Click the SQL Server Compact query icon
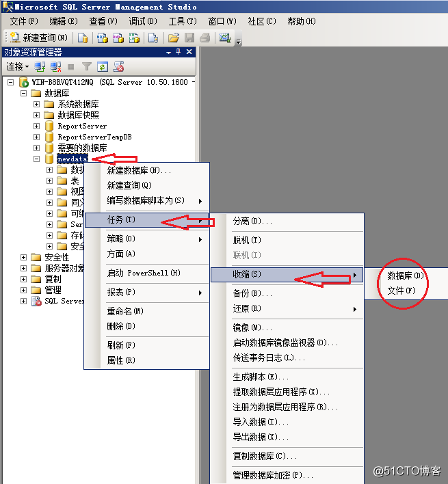448x484 pixels. (153, 38)
